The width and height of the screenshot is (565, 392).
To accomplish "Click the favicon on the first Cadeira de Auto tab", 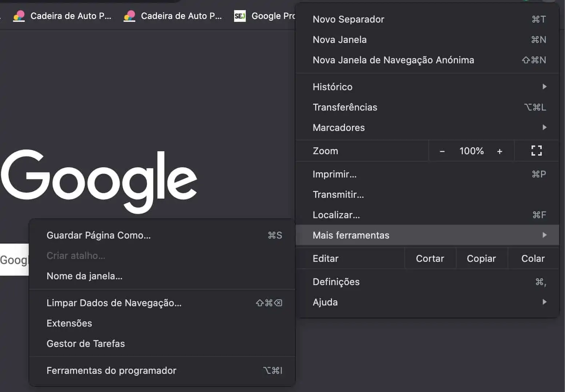I will click(19, 16).
